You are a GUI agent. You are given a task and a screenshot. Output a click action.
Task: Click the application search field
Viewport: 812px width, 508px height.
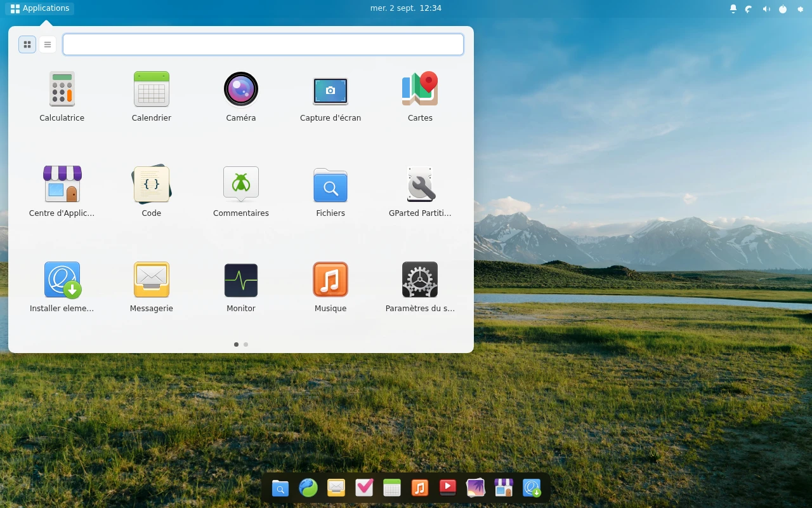(263, 44)
